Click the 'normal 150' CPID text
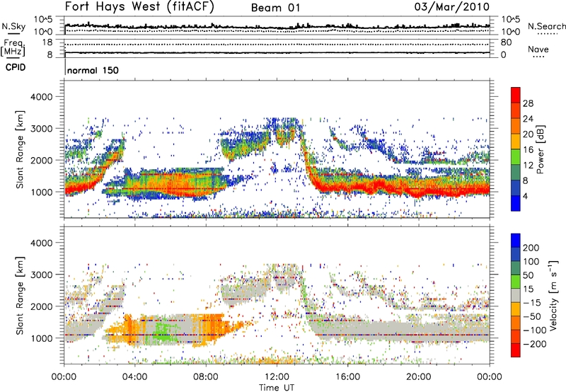The width and height of the screenshot is (566, 392). (x=93, y=70)
